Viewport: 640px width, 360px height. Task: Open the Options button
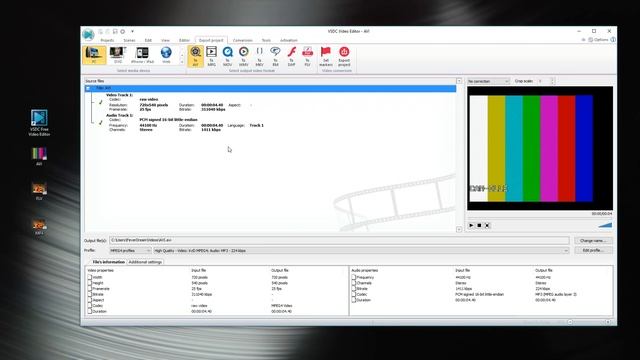(x=598, y=40)
